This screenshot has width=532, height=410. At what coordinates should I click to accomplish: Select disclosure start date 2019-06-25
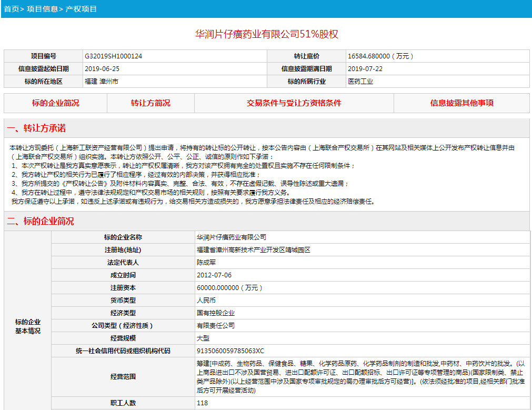pos(102,69)
